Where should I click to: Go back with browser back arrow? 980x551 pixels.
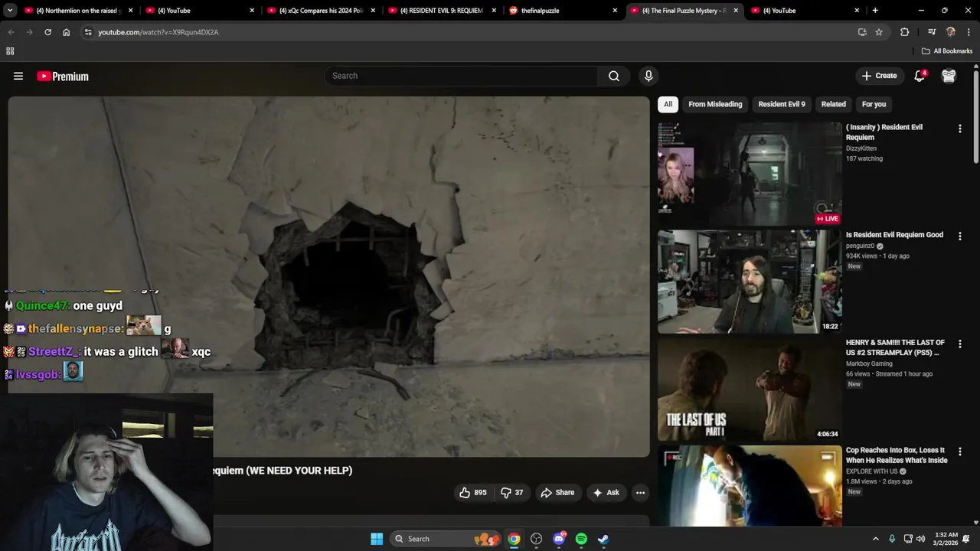point(11,32)
